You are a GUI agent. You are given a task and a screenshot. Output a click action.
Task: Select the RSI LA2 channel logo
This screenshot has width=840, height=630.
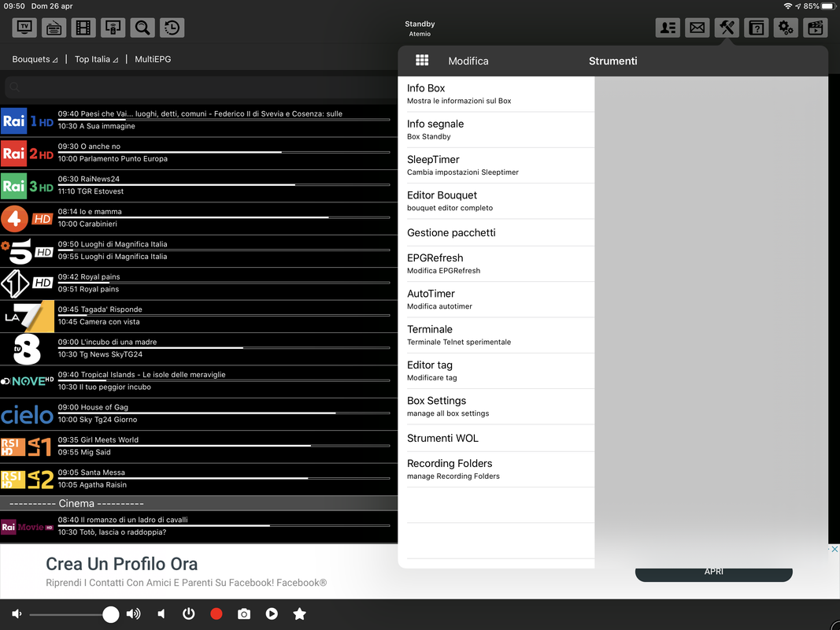(x=28, y=480)
